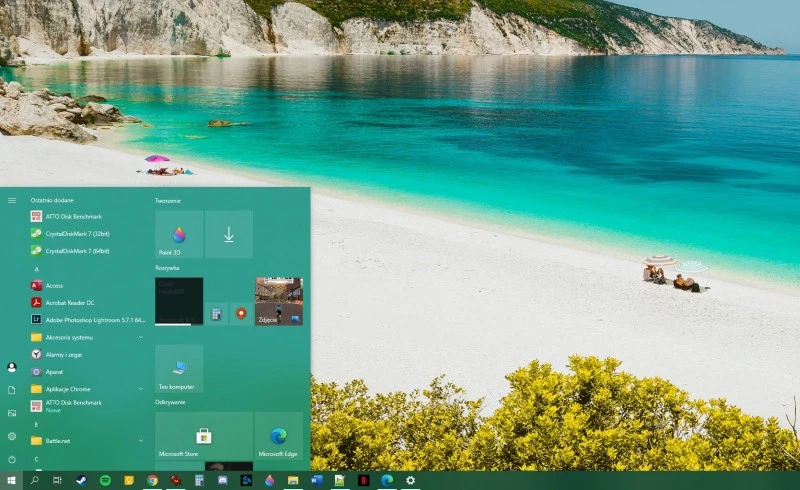The image size is (800, 490).
Task: Open the Zdjęcia photos live tile
Action: (279, 301)
